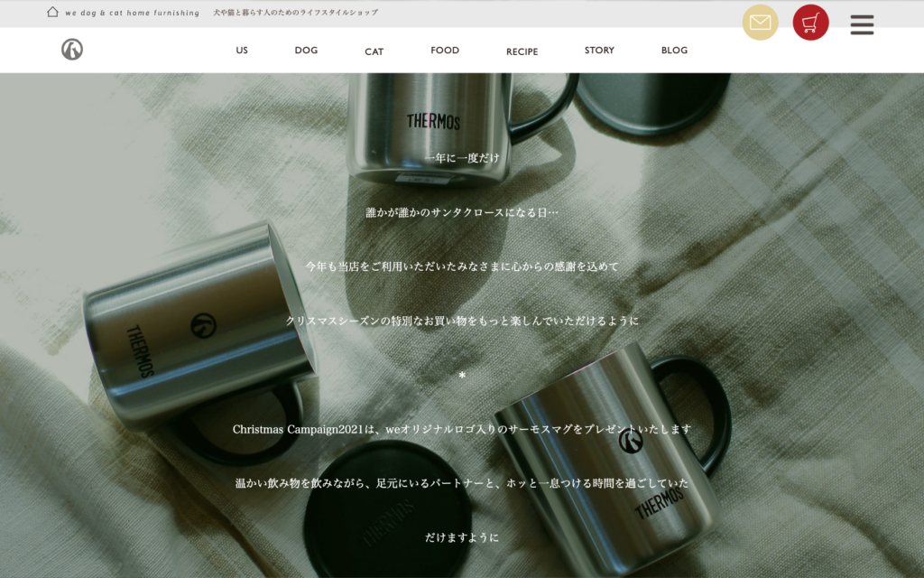Screen dimensions: 924x578
Task: Click the Japanese tagline in the top bar
Action: 295,13
